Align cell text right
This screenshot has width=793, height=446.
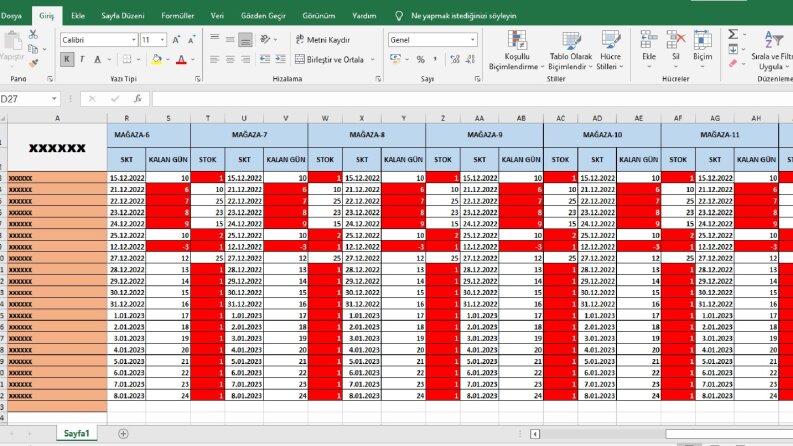[246, 60]
